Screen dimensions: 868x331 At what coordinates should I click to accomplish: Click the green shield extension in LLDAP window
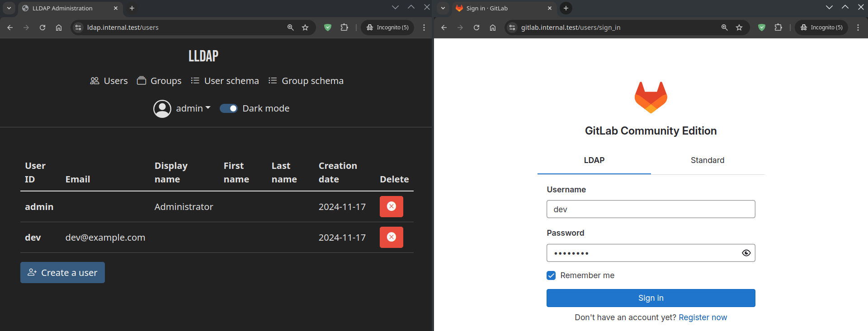click(x=328, y=28)
